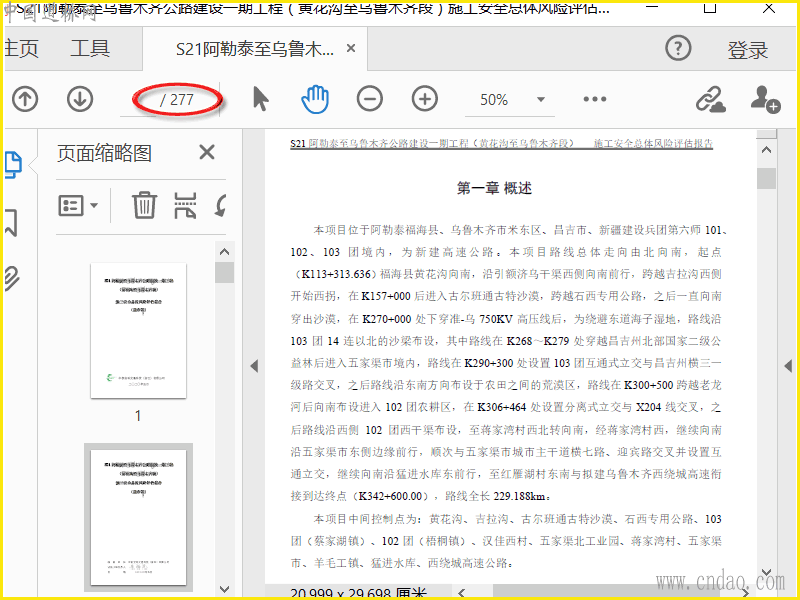This screenshot has width=800, height=600.
Task: Click thumbnail panel scroll down arrow
Action: [224, 589]
